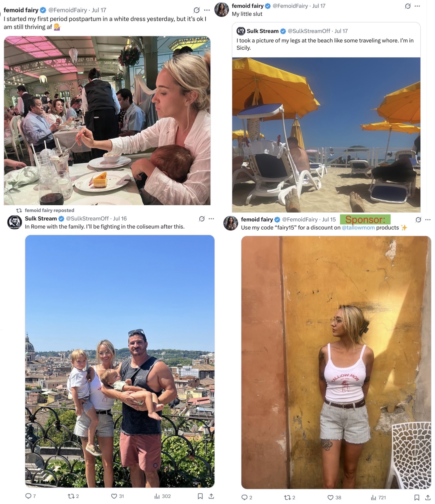Reply to the Rome family tweet
The width and height of the screenshot is (435, 504).
pos(31,496)
